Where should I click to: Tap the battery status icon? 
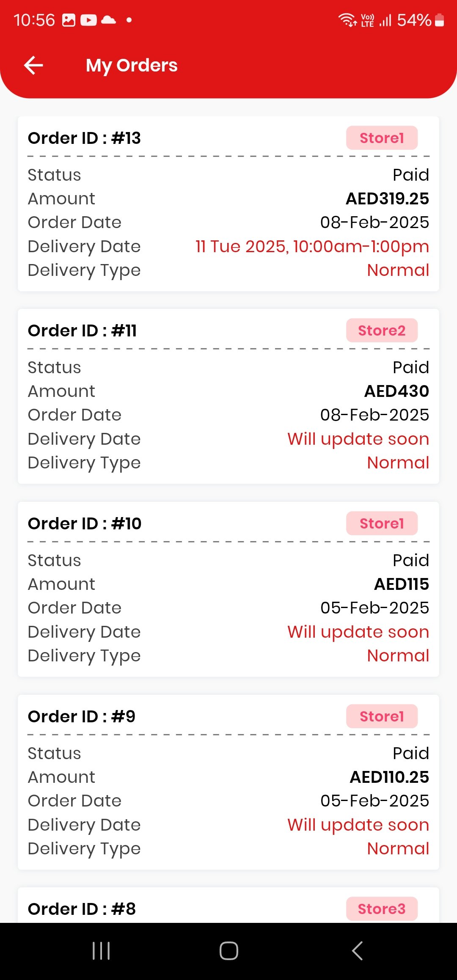[440, 20]
